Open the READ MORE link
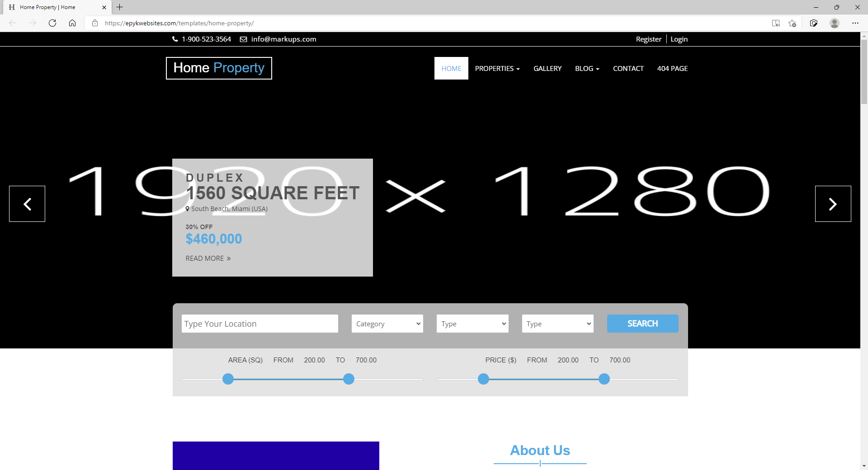This screenshot has height=470, width=868. 208,258
